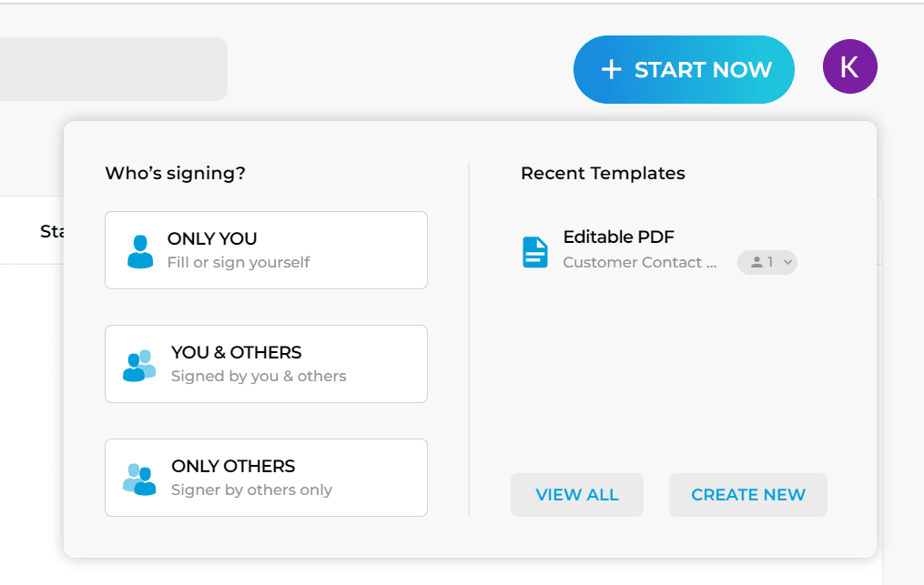Click the "Signer by others only" description

(x=251, y=490)
